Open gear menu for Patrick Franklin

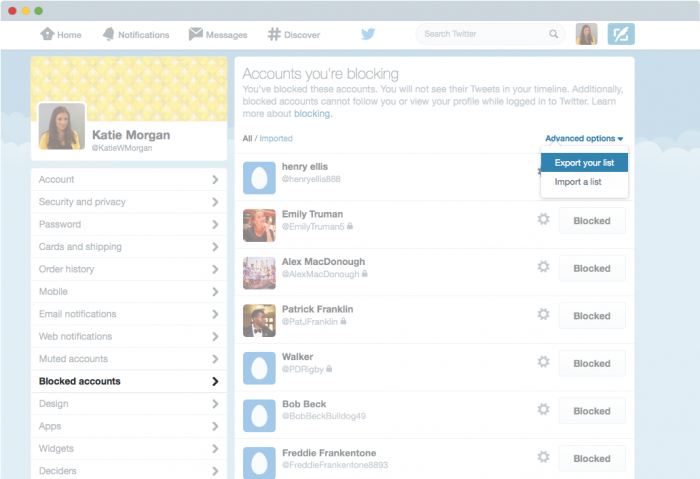tap(543, 314)
